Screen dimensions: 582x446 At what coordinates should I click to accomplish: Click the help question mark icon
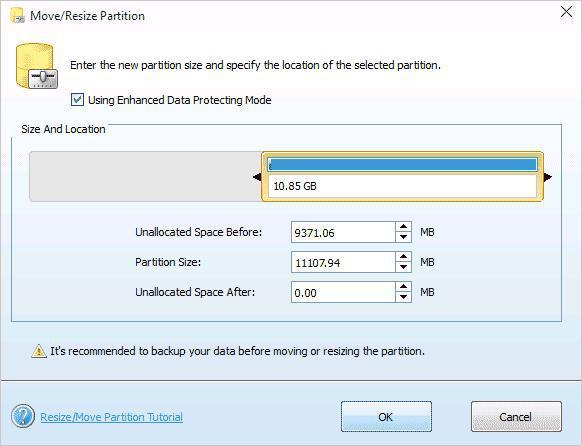(x=23, y=416)
